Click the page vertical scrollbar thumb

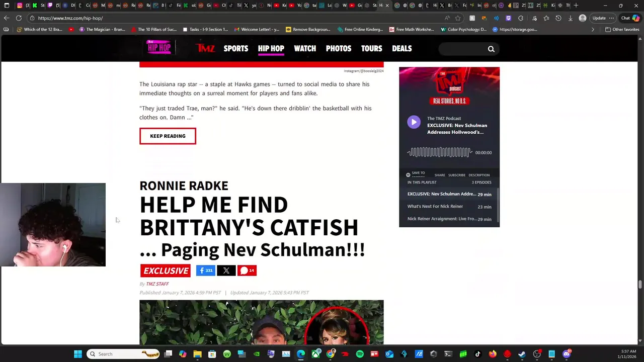coord(640,285)
